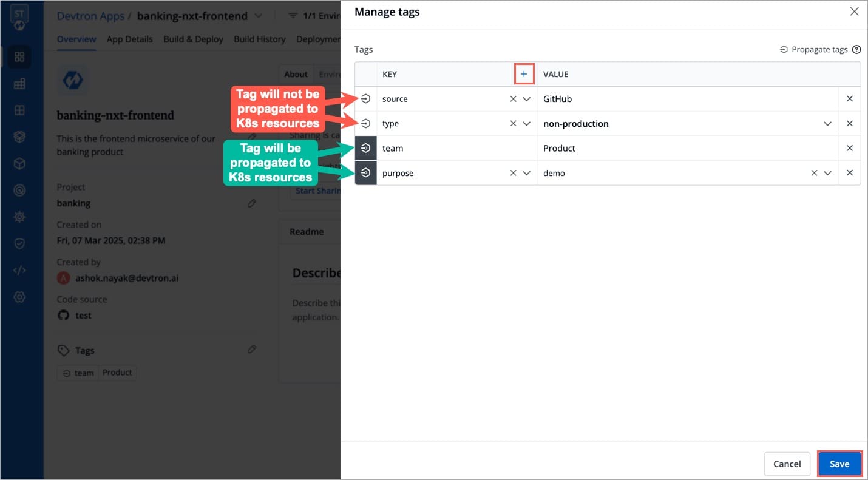Screen dimensions: 868x480
Task: Expand the source key dropdown
Action: coord(527,99)
